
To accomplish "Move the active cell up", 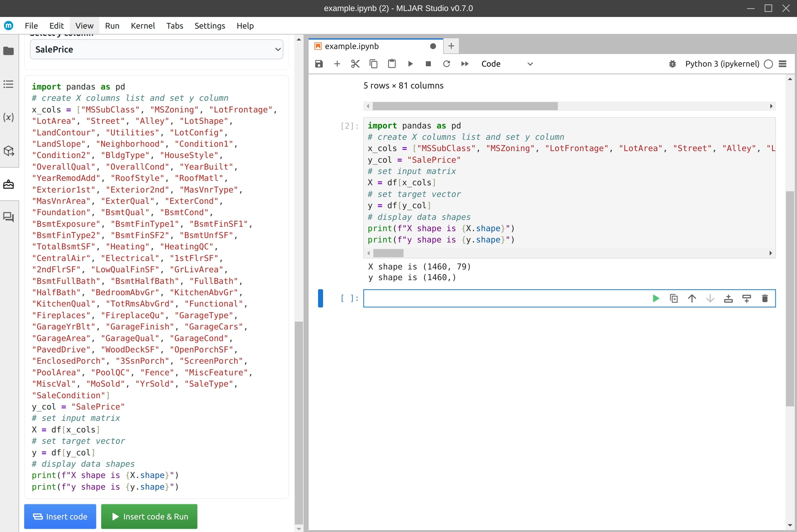I will (x=692, y=299).
